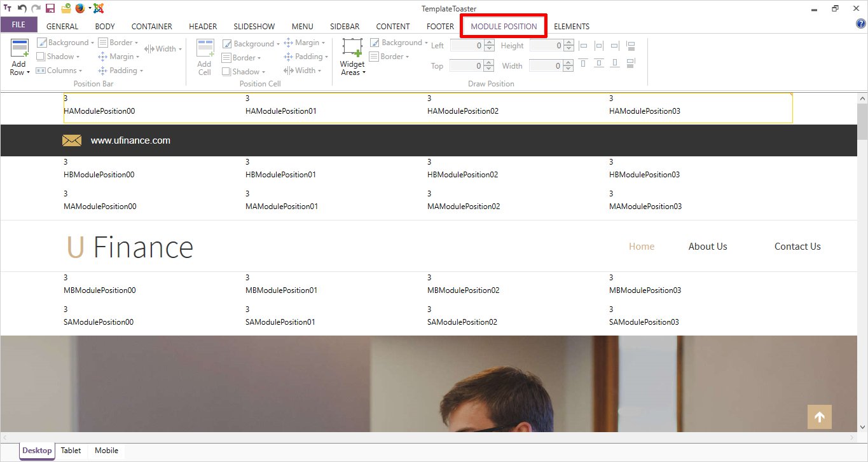Click the Contact Us navigation link
The height and width of the screenshot is (462, 868).
pyautogui.click(x=797, y=247)
